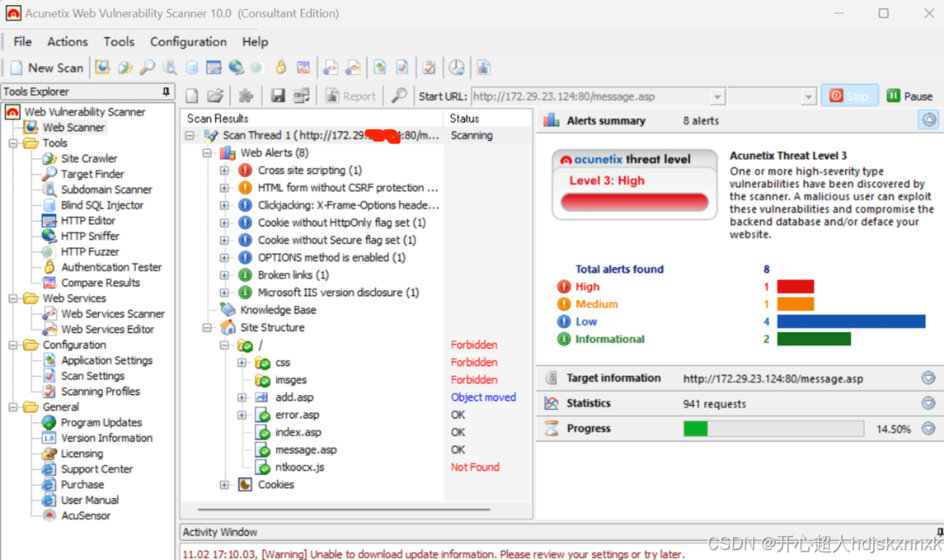The height and width of the screenshot is (560, 944).
Task: Click the puzzle piece icon in scan toolbar
Action: [246, 96]
